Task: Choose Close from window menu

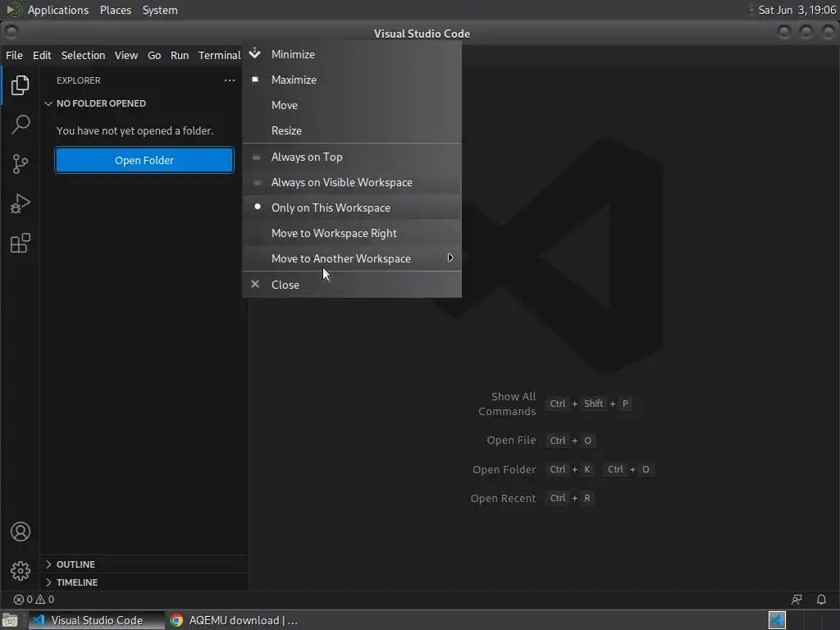Action: click(x=351, y=285)
